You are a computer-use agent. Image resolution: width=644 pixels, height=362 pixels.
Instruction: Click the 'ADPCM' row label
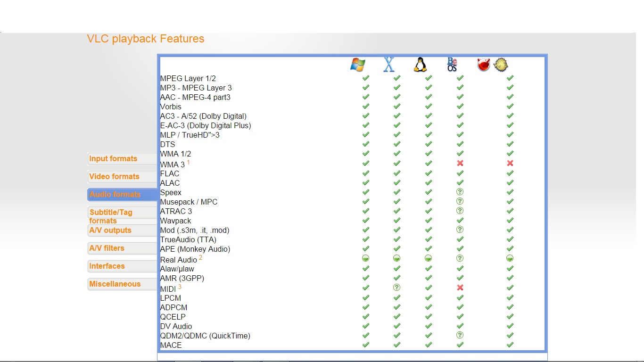click(173, 308)
